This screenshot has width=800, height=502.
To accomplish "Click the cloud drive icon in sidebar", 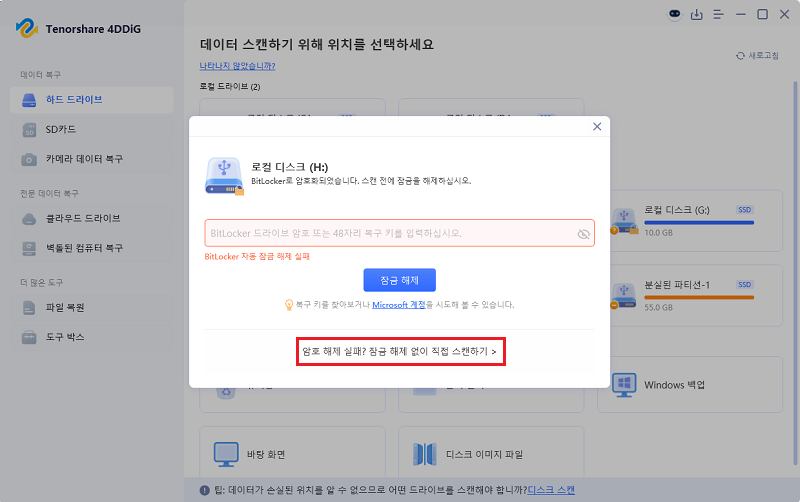I will [x=29, y=219].
